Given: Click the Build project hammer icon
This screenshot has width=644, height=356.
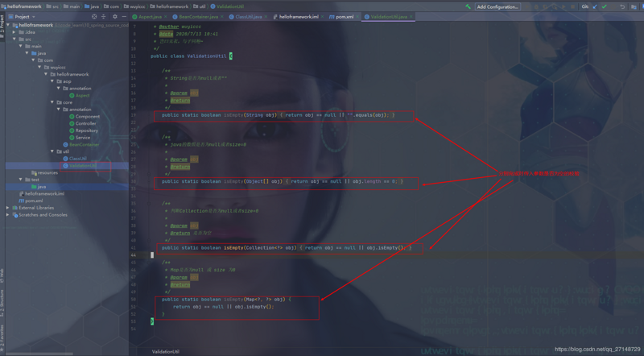Looking at the screenshot, I should point(468,6).
